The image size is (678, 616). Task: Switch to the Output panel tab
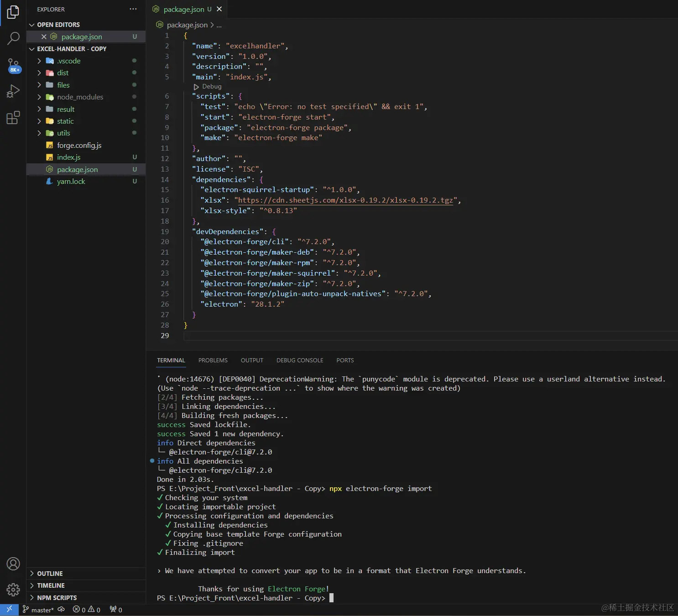(x=252, y=360)
